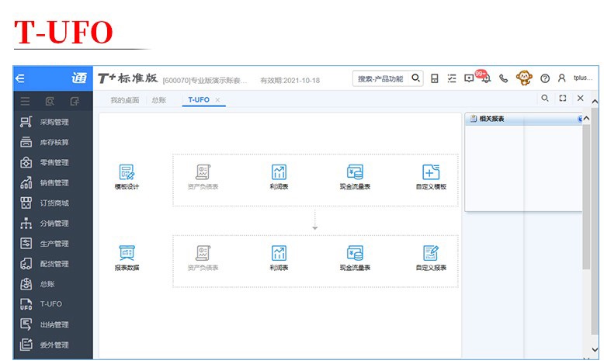Screen dimensions: 604x364
Task: Open 订货商城 module
Action: pos(53,203)
